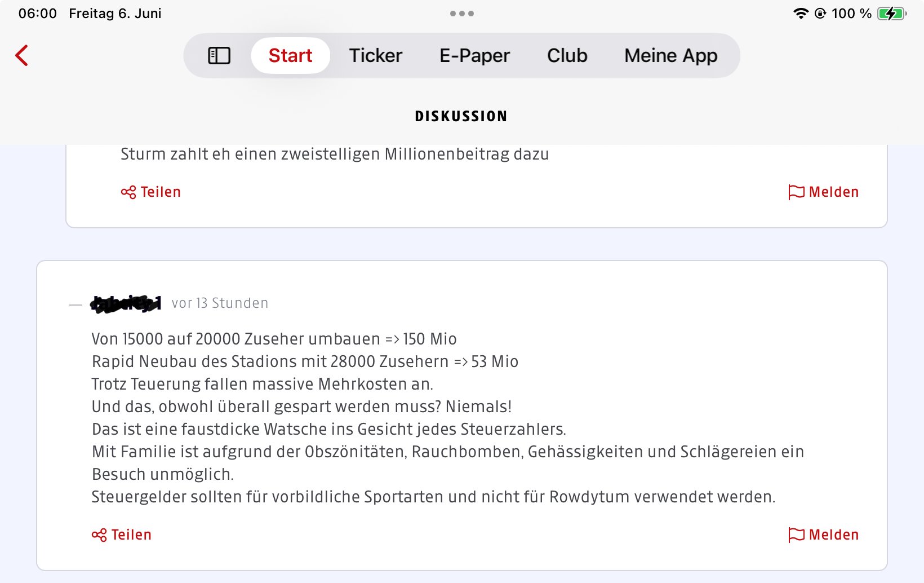This screenshot has height=583, width=924.
Task: Tap share icon under the Sturm comment
Action: coord(128,192)
